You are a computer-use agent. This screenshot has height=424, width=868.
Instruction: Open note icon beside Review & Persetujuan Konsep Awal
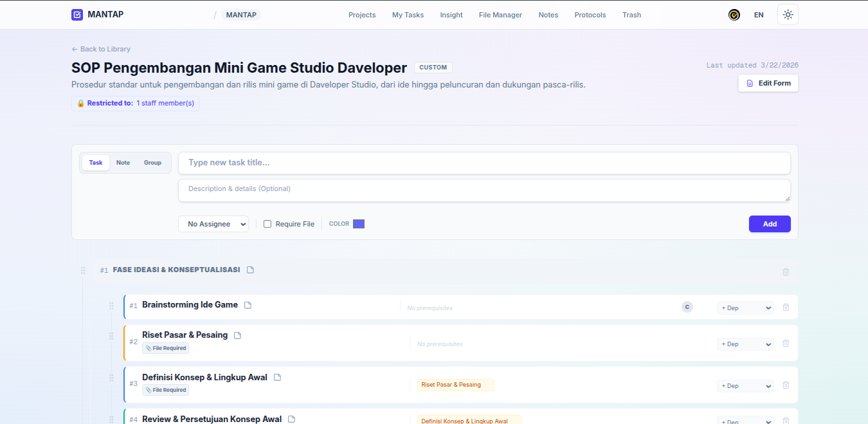pyautogui.click(x=291, y=419)
